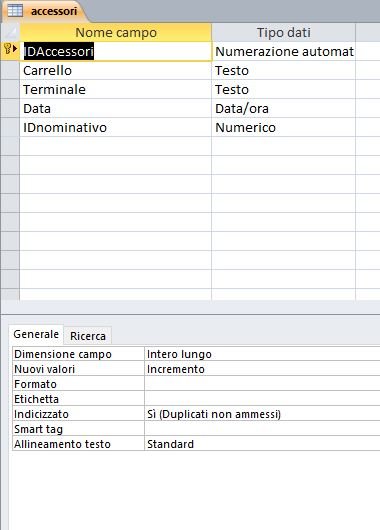Open Data/ora type cell for Data field
Viewport: 380px width, 530px height.
284,109
